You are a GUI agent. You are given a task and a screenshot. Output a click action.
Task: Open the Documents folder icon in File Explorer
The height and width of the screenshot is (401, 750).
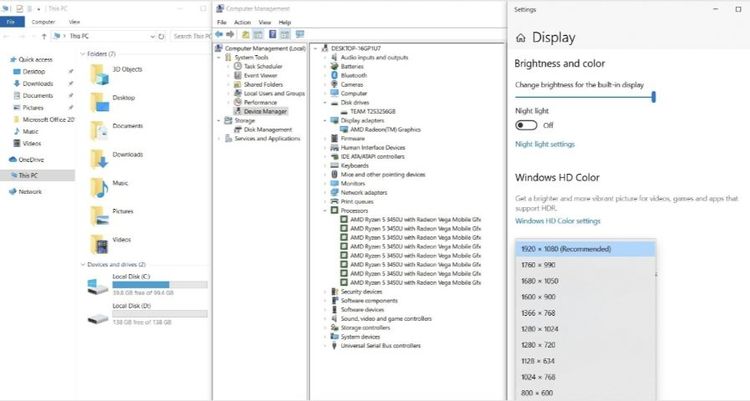click(99, 131)
